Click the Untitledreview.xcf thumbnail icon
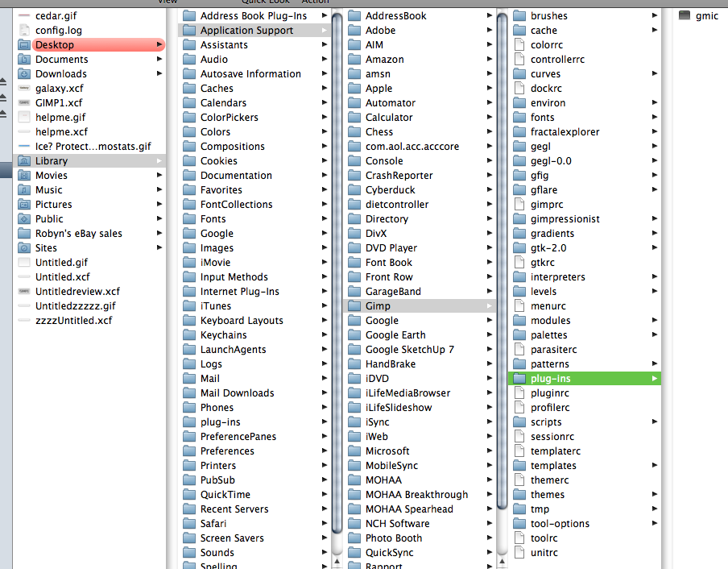The width and height of the screenshot is (728, 569). [24, 291]
